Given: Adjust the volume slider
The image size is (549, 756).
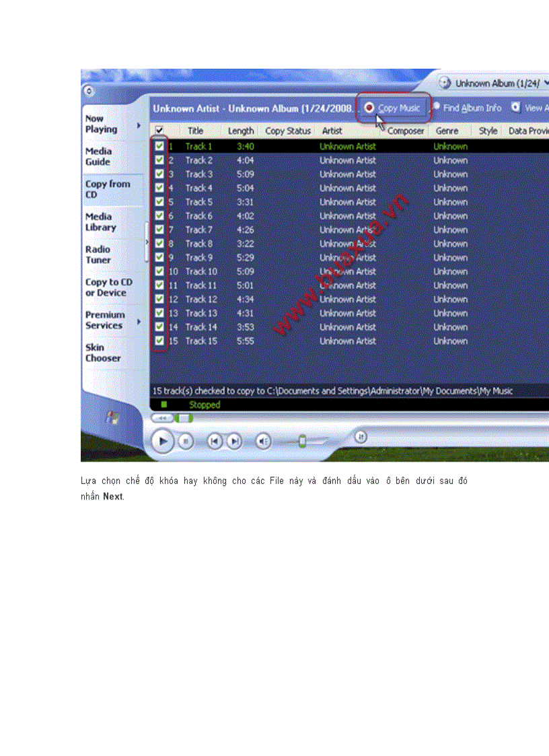Looking at the screenshot, I should click(303, 441).
